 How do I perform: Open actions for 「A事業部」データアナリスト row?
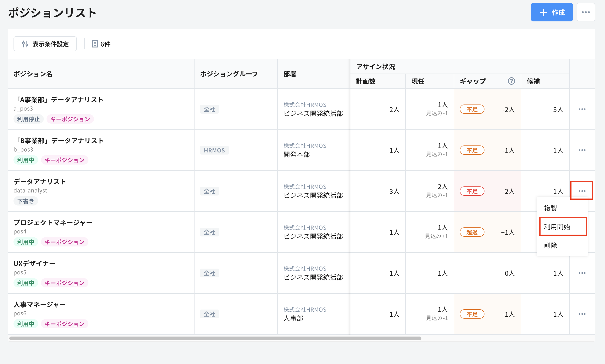coord(582,109)
